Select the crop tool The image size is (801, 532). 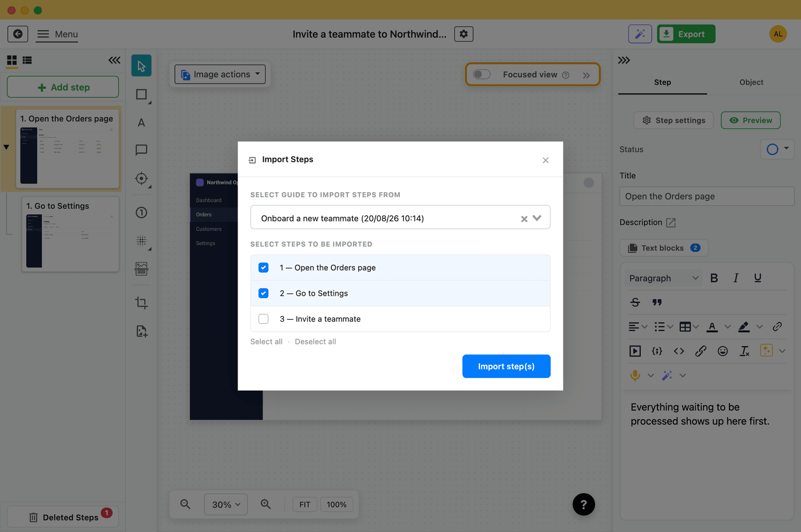point(141,303)
